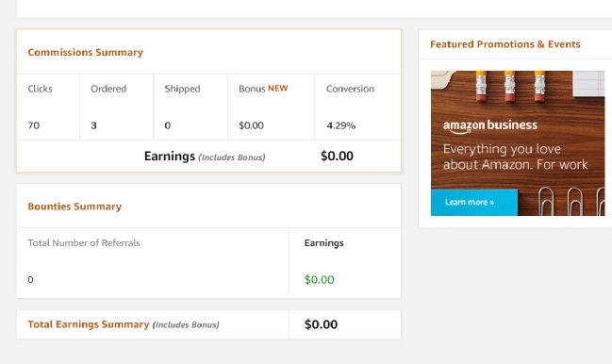Click the green Bounties Earnings $0.00
612x364 pixels.
click(320, 280)
